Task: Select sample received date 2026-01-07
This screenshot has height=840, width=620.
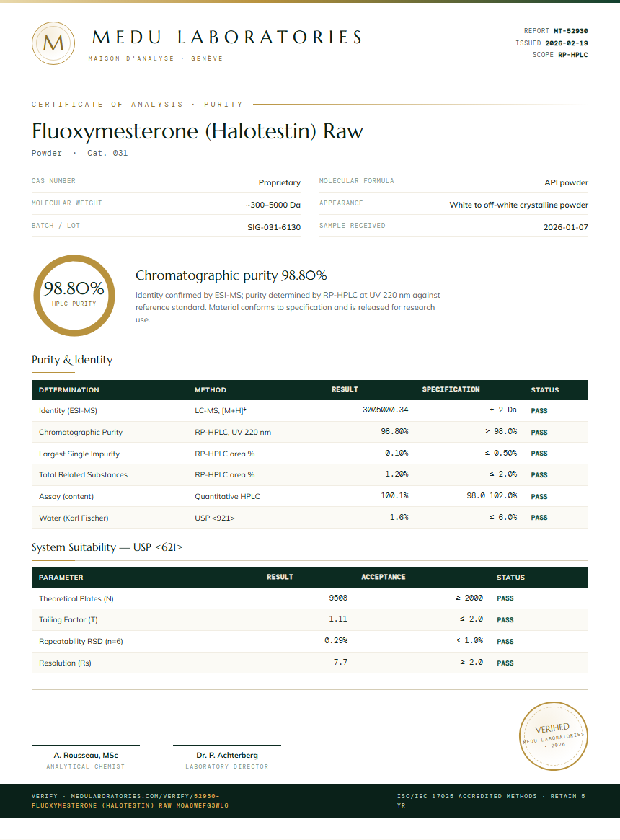Action: (566, 227)
